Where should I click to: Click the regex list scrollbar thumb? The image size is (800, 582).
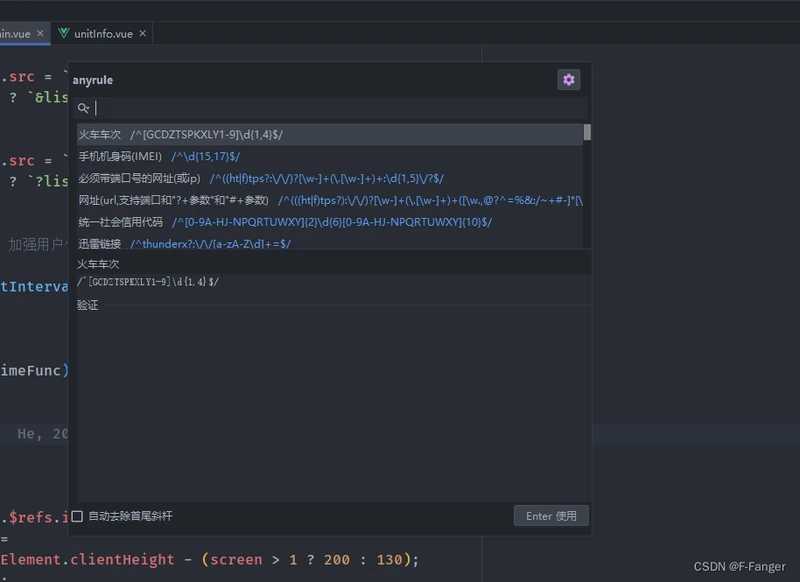click(x=587, y=132)
